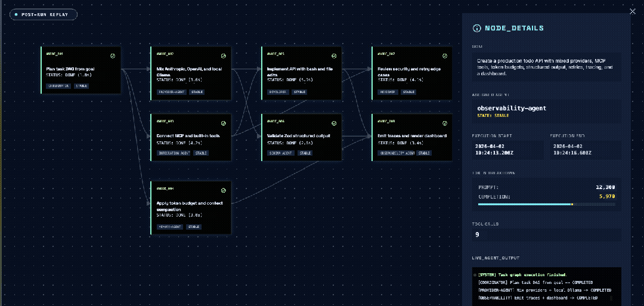Select the Plan task DAG from goal node
Image resolution: width=644 pixels, height=306 pixels.
click(x=81, y=70)
